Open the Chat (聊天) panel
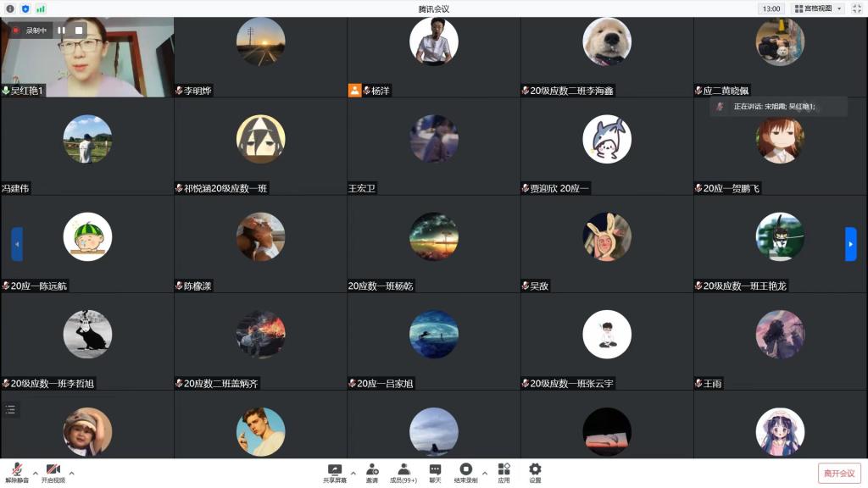The width and height of the screenshot is (868, 488). (x=435, y=469)
